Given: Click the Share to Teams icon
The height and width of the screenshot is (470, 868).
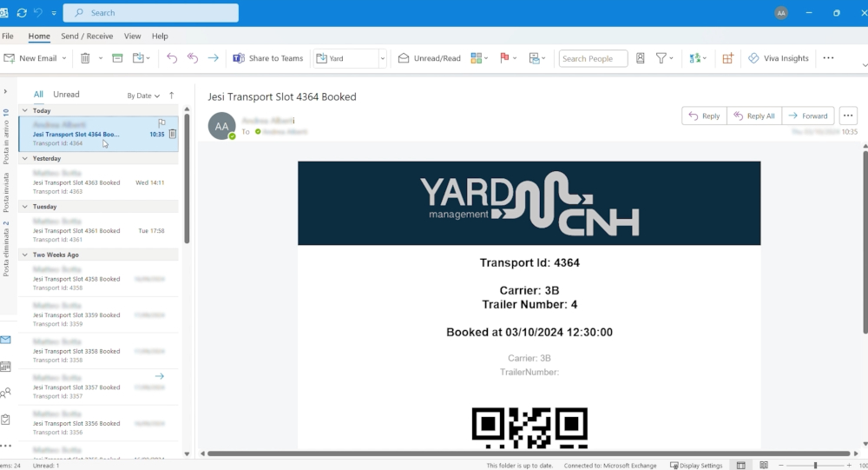Looking at the screenshot, I should (x=239, y=58).
